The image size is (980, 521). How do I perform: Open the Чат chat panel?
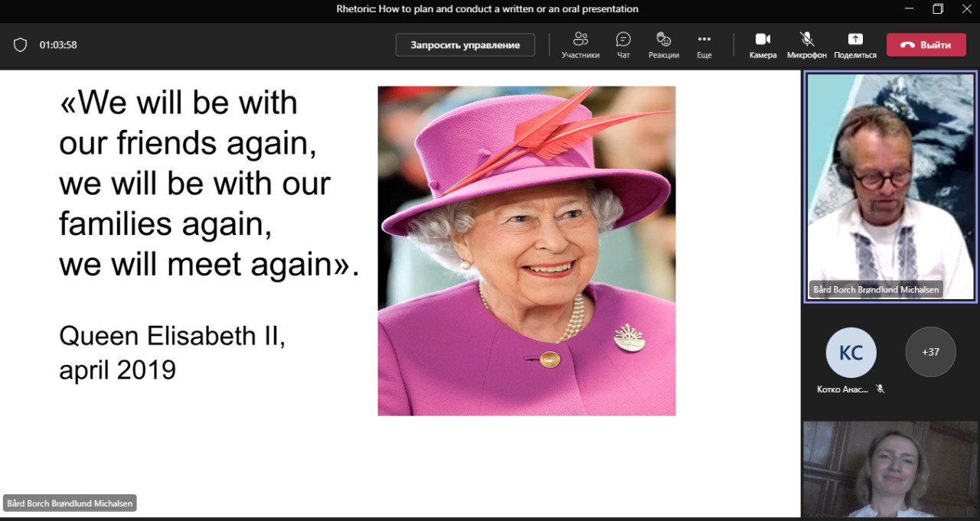click(x=623, y=44)
